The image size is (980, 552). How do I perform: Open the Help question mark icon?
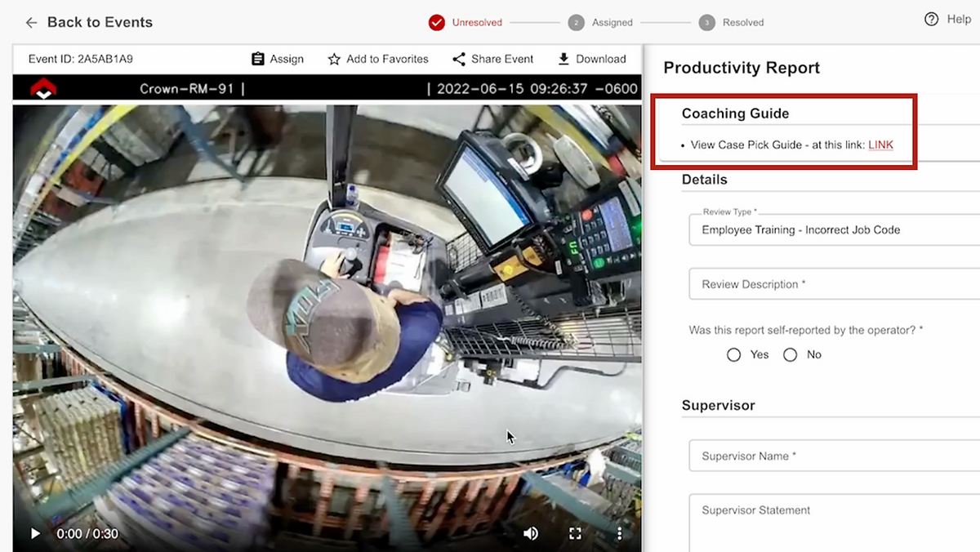(x=931, y=20)
